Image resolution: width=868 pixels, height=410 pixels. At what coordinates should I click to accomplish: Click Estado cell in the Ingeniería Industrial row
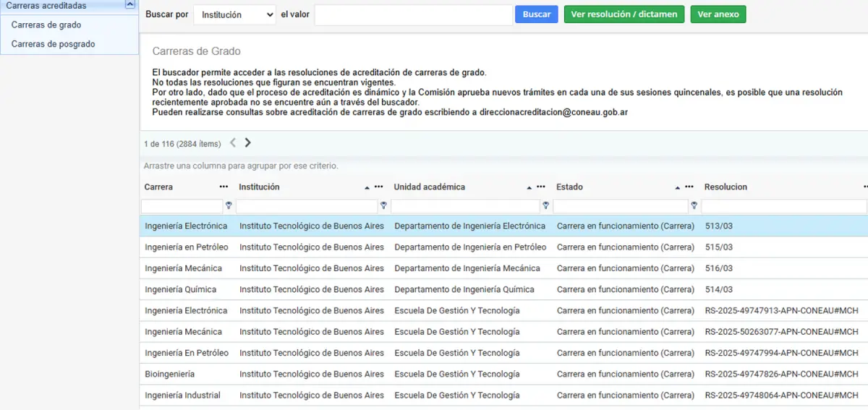626,395
